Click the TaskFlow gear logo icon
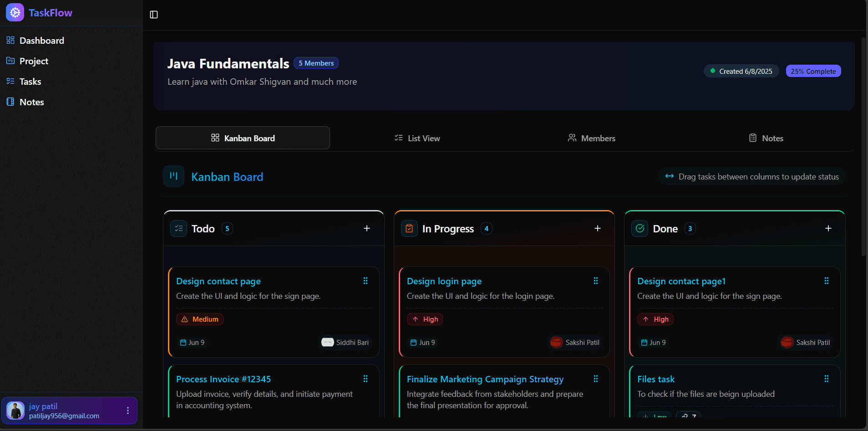 (15, 12)
